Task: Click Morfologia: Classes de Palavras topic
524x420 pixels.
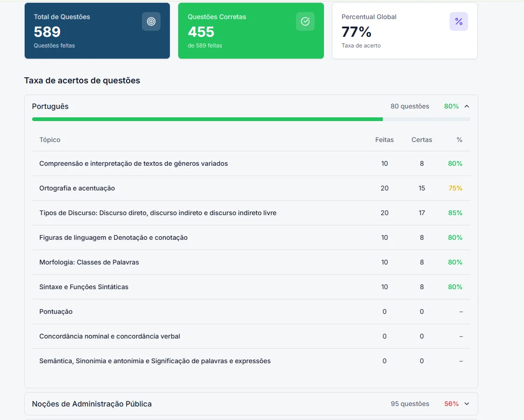Action: [89, 262]
